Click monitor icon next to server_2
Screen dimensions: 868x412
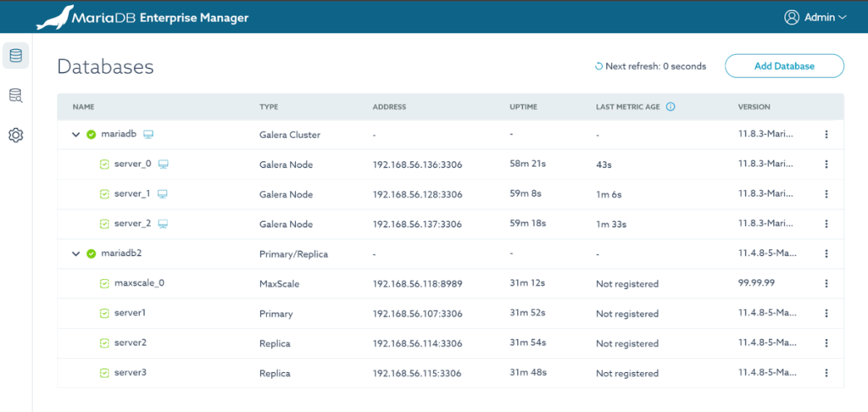coord(164,224)
